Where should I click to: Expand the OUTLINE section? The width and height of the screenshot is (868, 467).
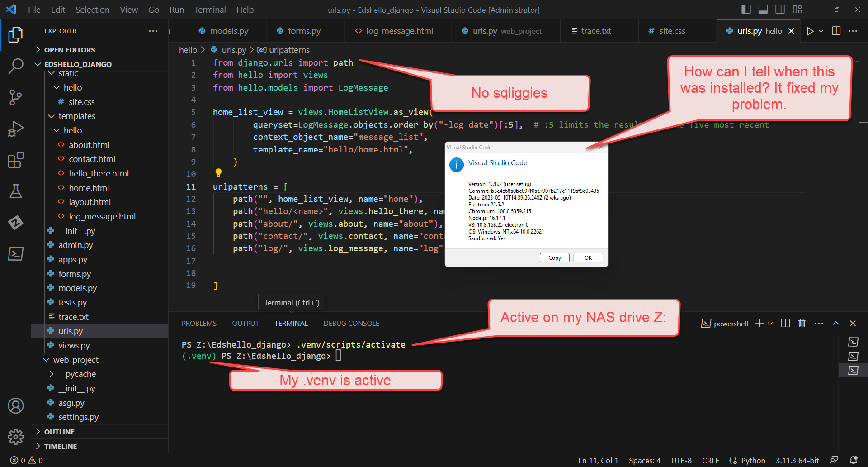59,431
